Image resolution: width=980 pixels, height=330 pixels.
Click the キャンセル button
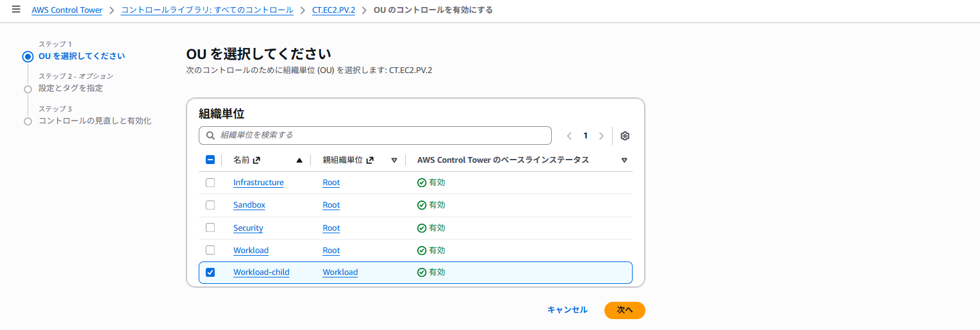pyautogui.click(x=567, y=310)
